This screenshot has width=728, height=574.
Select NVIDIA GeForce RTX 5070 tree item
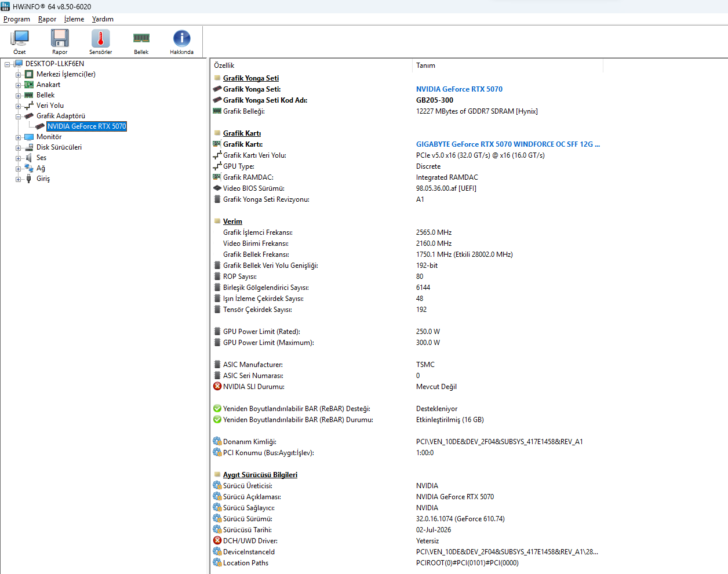point(86,126)
